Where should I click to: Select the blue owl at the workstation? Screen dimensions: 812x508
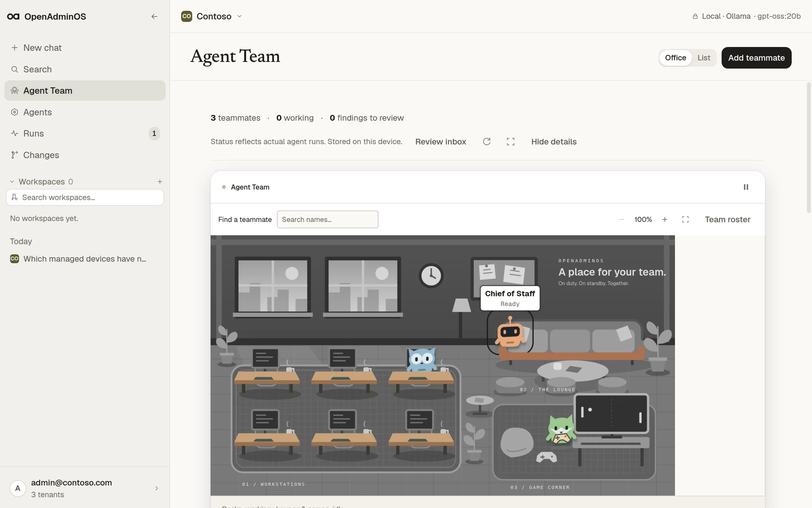coord(422,359)
